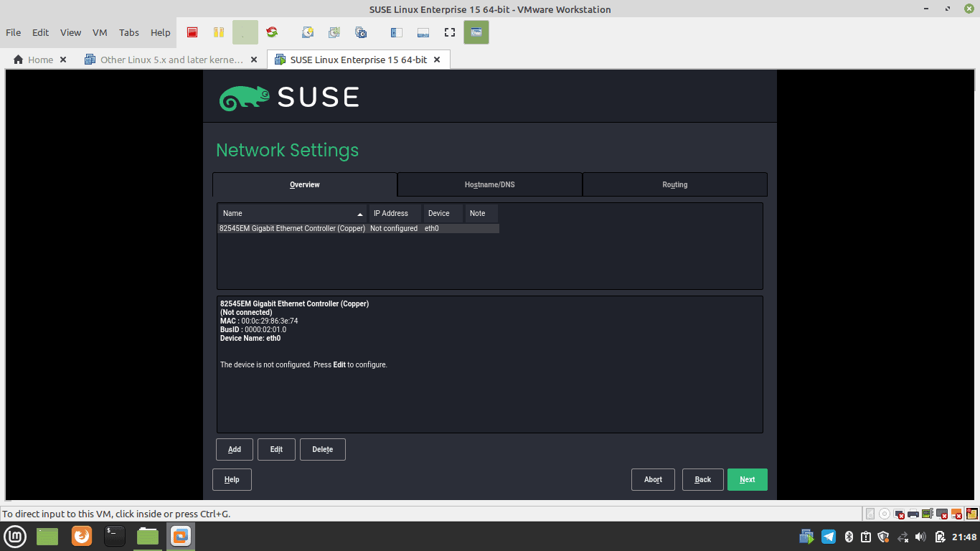Click the security shield tray icon
Screen dimensions: 980x551
884,537
